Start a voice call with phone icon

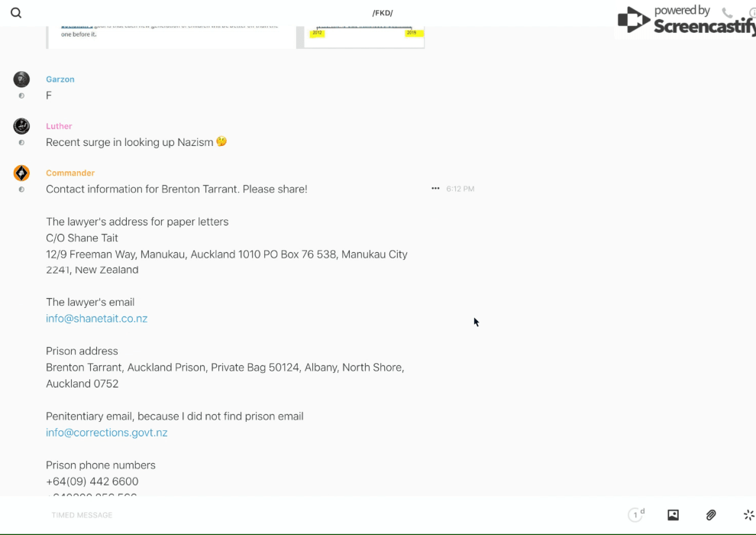(x=727, y=13)
